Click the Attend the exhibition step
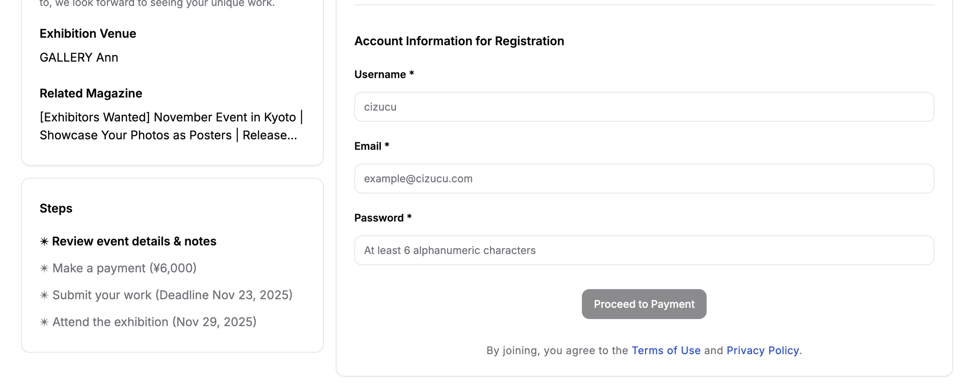This screenshot has width=980, height=390. coord(154,322)
